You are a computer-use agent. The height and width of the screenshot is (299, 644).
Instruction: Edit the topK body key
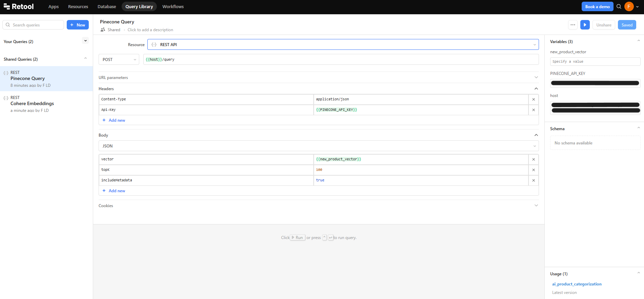(206, 170)
